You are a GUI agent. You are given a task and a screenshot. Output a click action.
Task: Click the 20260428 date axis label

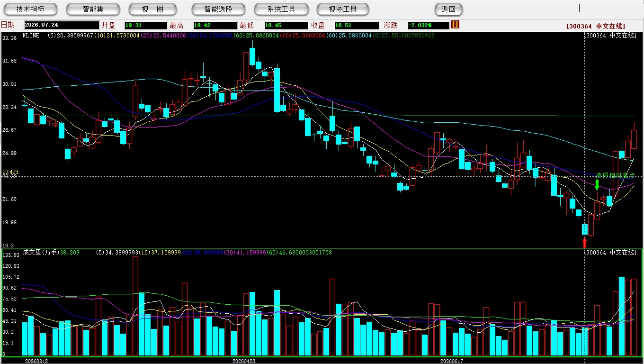point(243,361)
